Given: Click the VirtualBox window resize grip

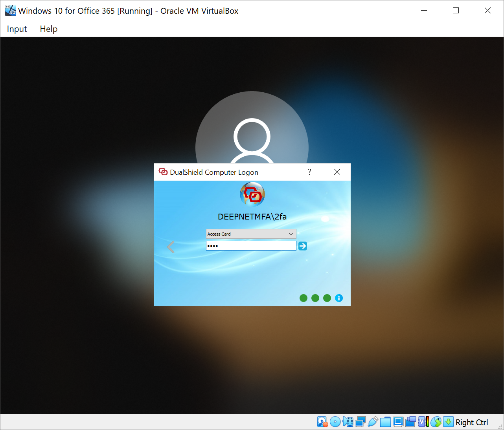Looking at the screenshot, I should [x=500, y=426].
